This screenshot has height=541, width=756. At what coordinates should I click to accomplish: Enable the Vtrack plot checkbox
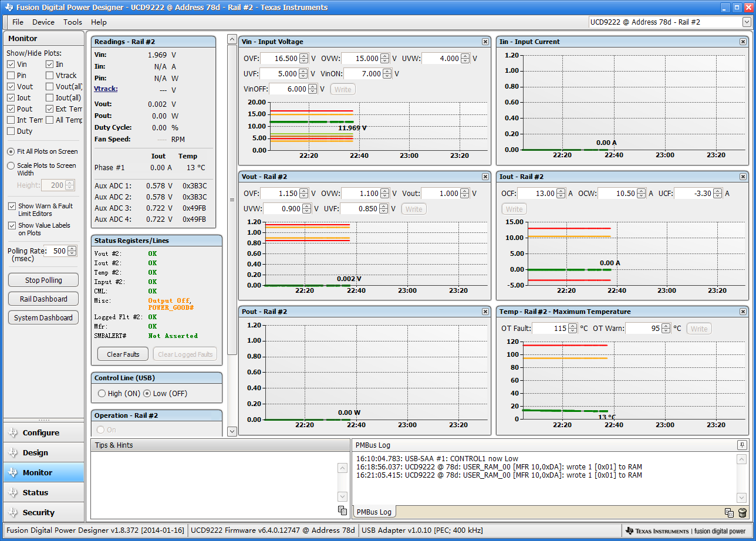click(49, 76)
